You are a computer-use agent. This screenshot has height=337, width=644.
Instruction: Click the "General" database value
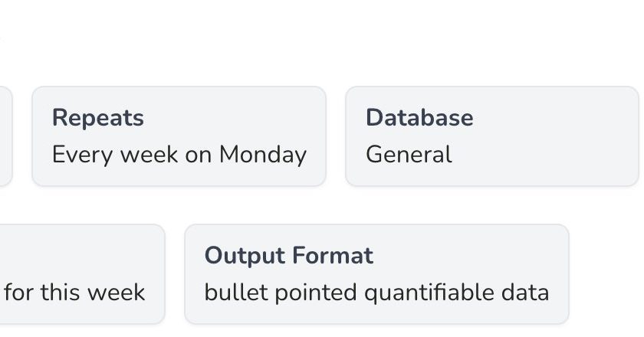408,155
